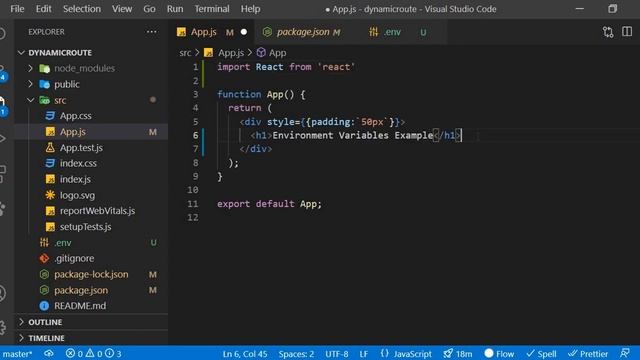The image size is (640, 360).
Task: Click 'export default App;' code line
Action: (x=269, y=204)
